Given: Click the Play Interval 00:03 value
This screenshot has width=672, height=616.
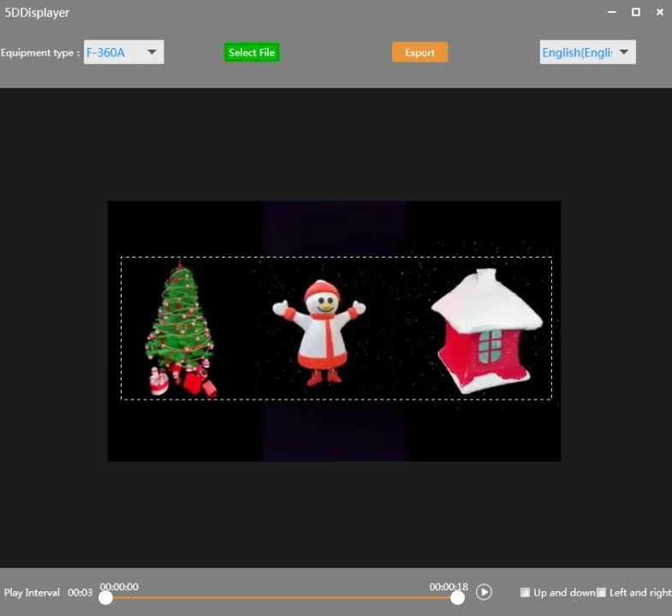Looking at the screenshot, I should pos(80,593).
